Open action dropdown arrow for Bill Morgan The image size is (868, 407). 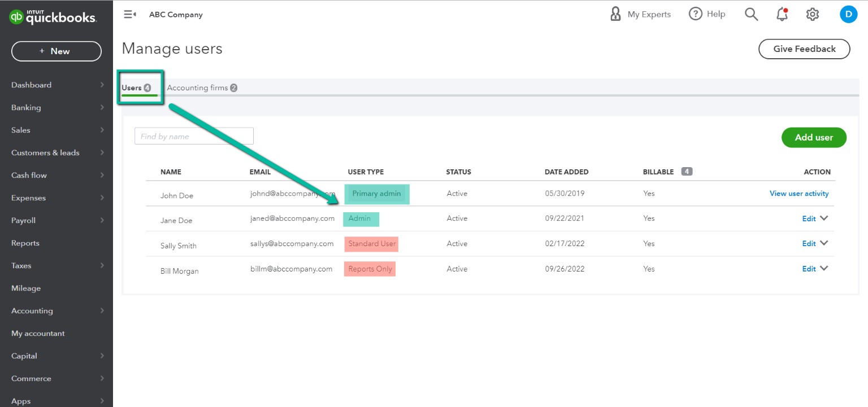click(x=824, y=269)
